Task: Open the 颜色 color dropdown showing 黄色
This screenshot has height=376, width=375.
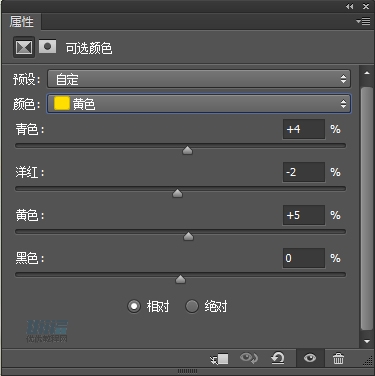Action: click(x=199, y=104)
